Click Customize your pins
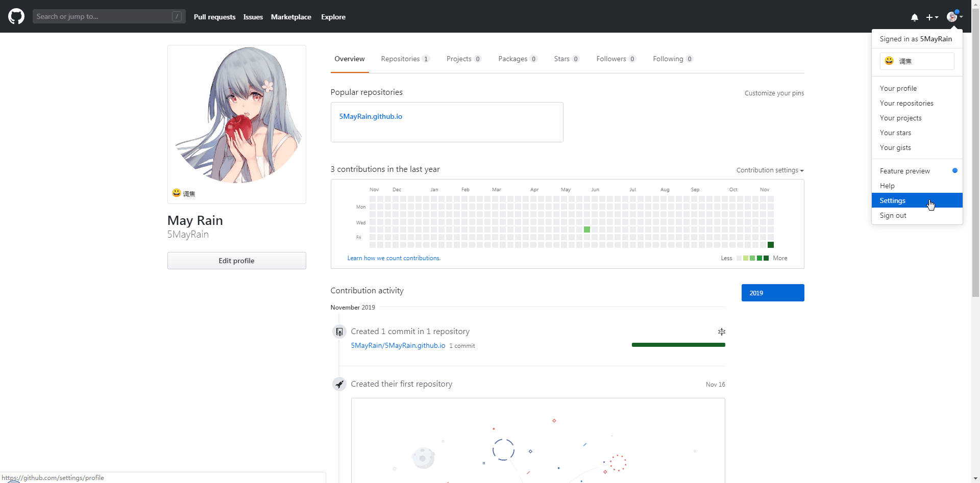This screenshot has width=980, height=483. pyautogui.click(x=774, y=93)
